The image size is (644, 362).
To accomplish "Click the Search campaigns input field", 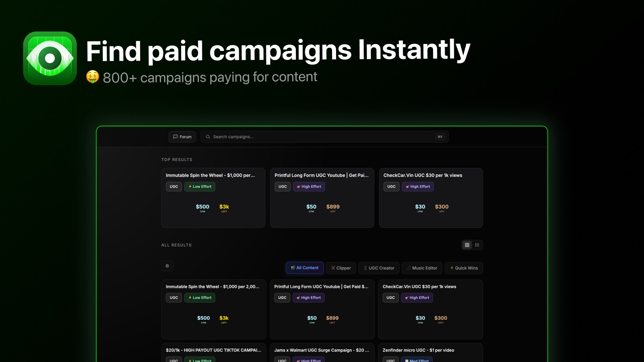I will coord(319,137).
